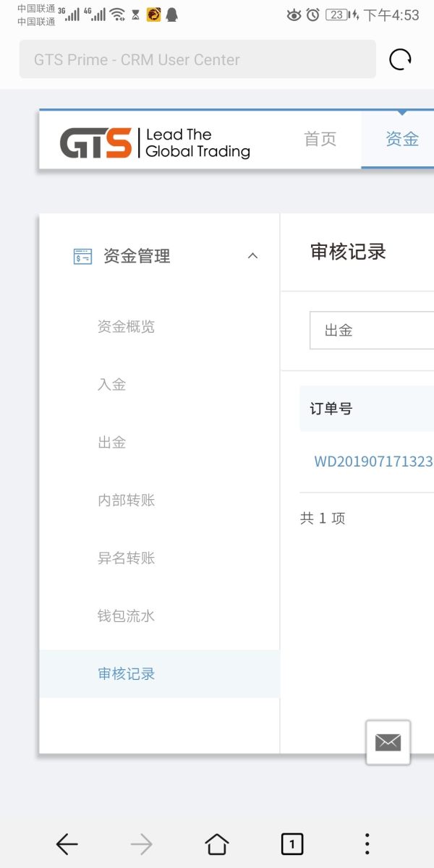Open the browser tabs counter
The height and width of the screenshot is (868, 434).
(x=292, y=843)
